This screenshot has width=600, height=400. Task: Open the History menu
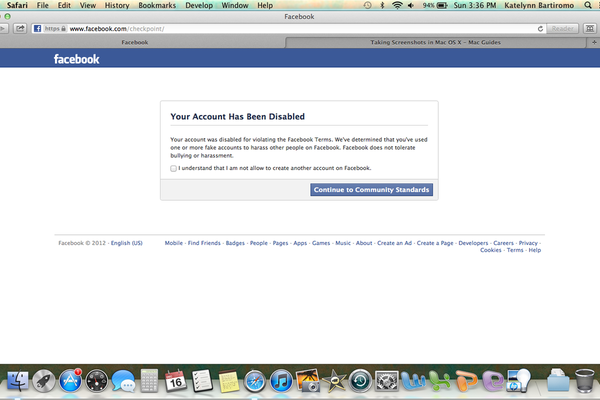(x=117, y=5)
